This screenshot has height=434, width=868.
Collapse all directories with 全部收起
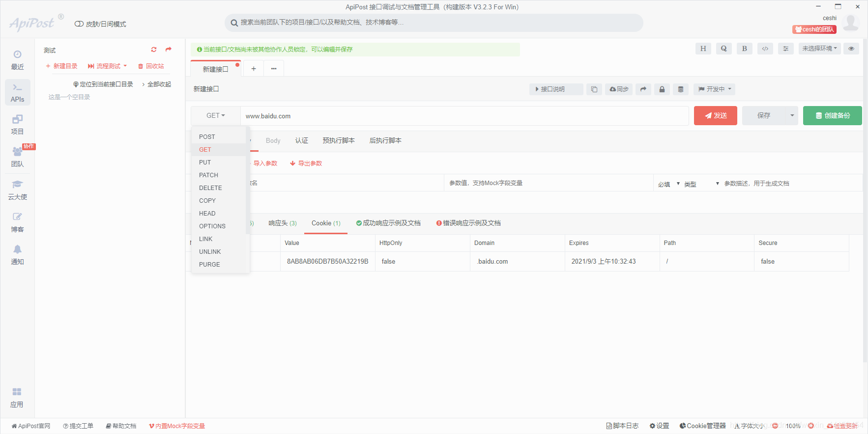[157, 84]
